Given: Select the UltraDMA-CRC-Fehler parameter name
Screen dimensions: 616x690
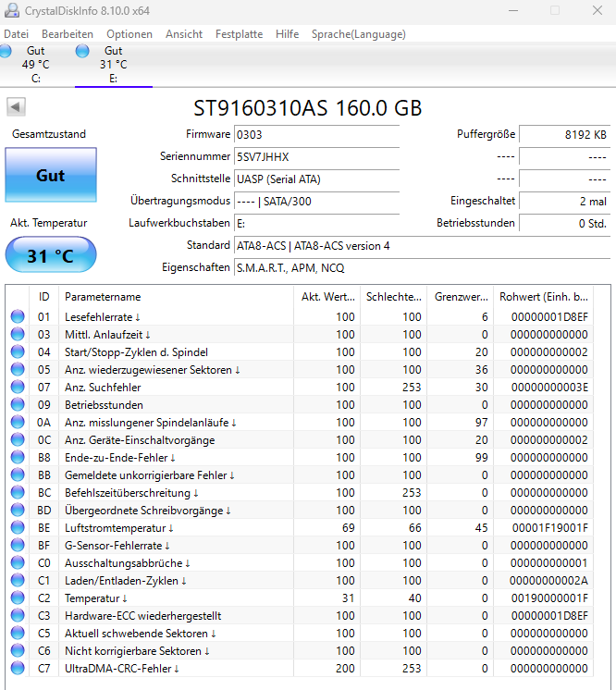Looking at the screenshot, I should coord(122,669).
